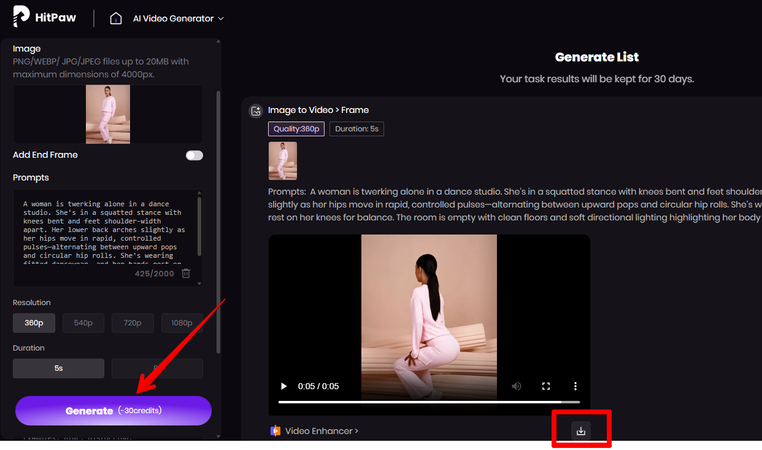Open the source thumbnail in Generate List
The width and height of the screenshot is (762, 450).
click(283, 161)
